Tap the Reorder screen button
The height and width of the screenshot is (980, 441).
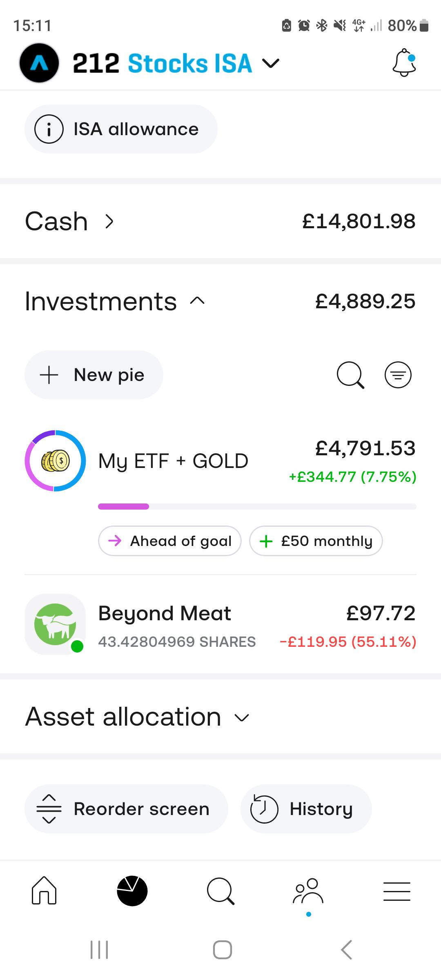[126, 809]
